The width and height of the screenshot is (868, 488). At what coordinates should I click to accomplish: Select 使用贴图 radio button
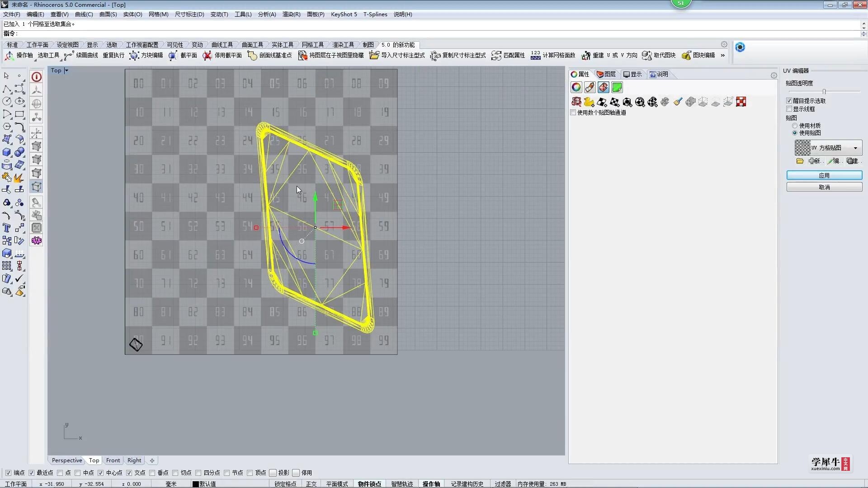coord(795,133)
